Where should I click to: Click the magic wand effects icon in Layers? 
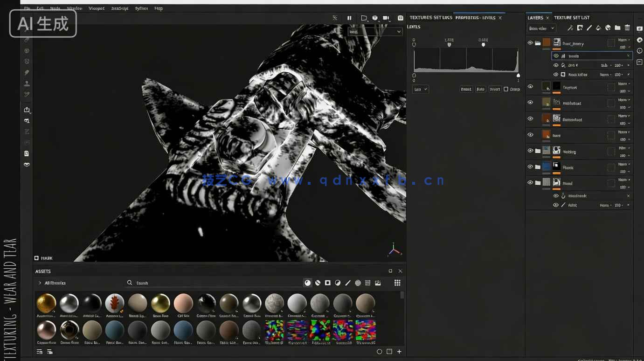pyautogui.click(x=570, y=28)
